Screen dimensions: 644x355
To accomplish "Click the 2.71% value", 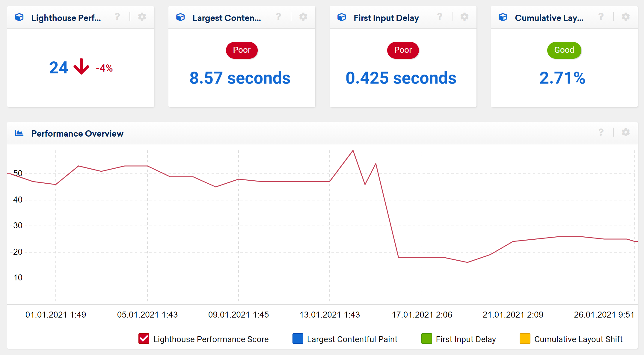I will pyautogui.click(x=562, y=78).
